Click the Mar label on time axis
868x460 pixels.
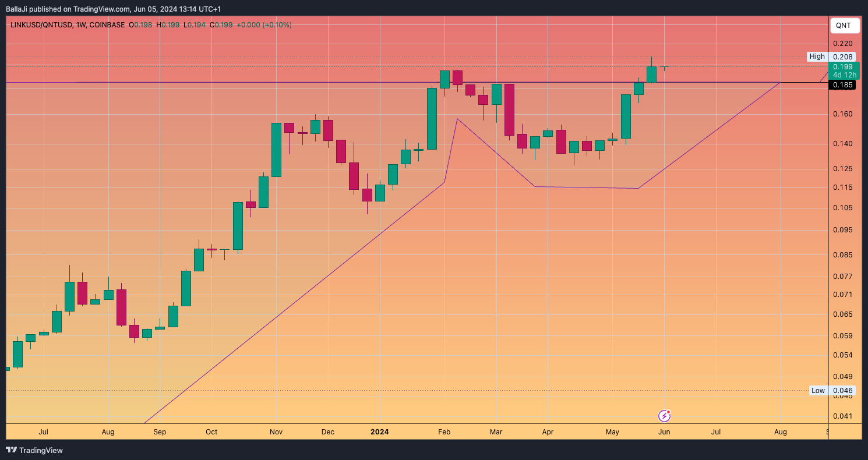pos(496,432)
